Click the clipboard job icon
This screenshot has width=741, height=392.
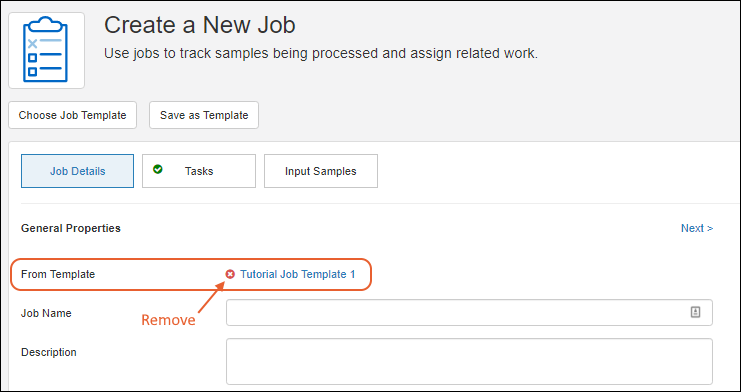click(x=46, y=50)
